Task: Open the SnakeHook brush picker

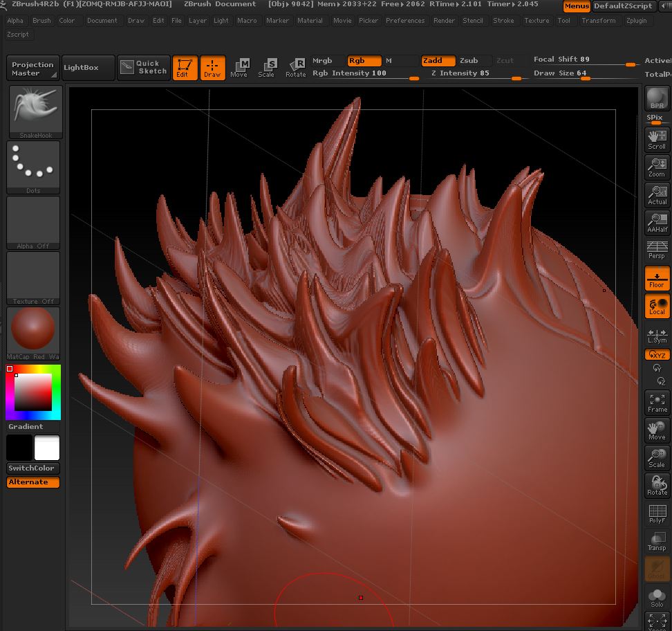Action: pos(35,112)
